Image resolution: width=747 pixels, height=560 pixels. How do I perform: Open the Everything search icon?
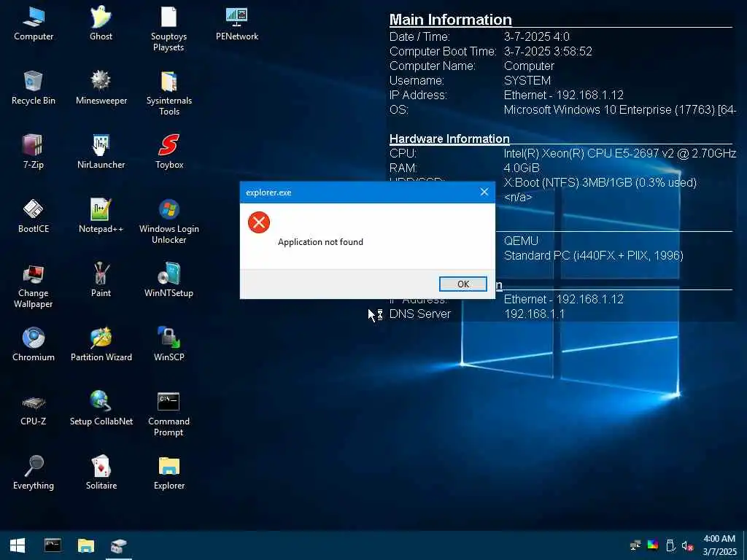(34, 472)
